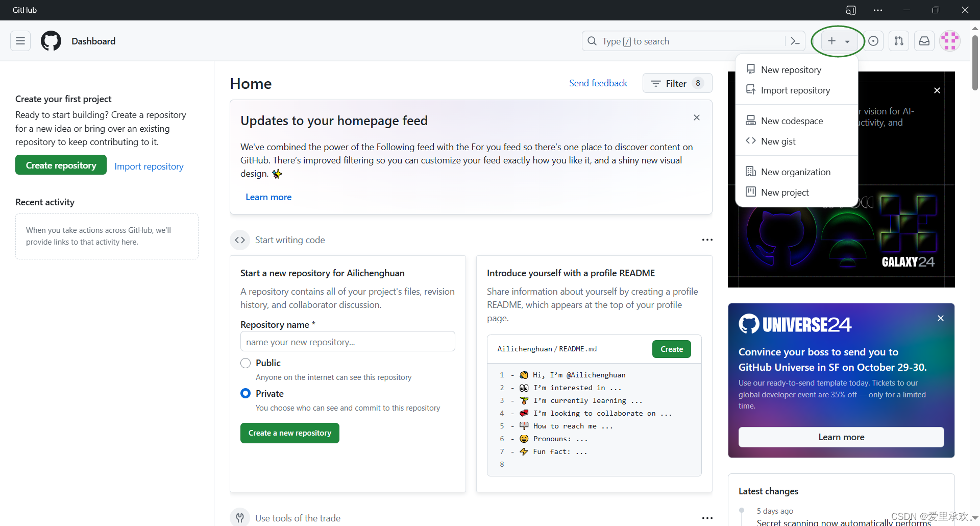Screen dimensions: 980x526
Task: Click the README line "Fun fact: ..."
Action: click(x=554, y=451)
